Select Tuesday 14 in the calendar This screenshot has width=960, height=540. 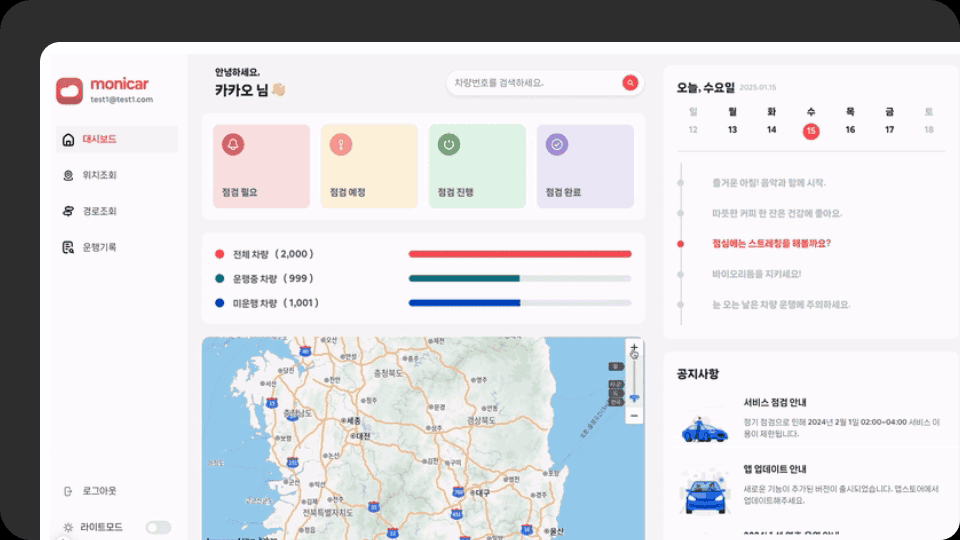point(771,130)
